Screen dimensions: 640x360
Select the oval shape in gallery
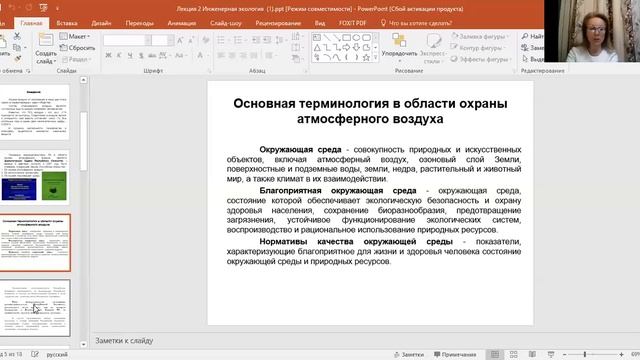tap(356, 38)
